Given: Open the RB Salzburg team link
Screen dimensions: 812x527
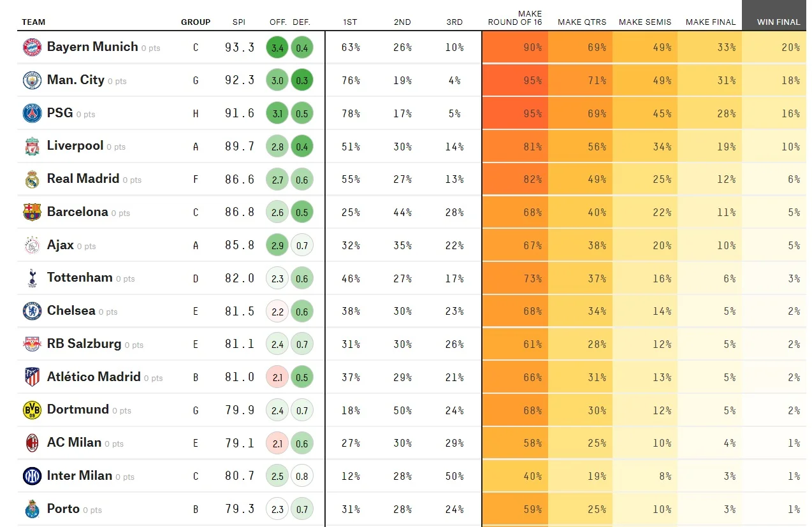Looking at the screenshot, I should (x=84, y=343).
